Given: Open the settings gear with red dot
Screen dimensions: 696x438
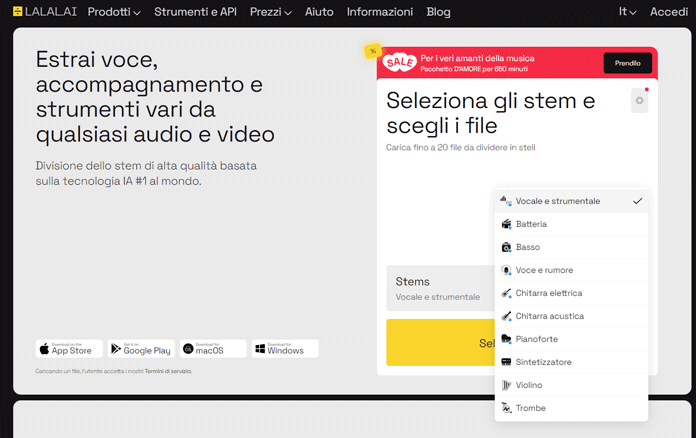Looking at the screenshot, I should (640, 100).
